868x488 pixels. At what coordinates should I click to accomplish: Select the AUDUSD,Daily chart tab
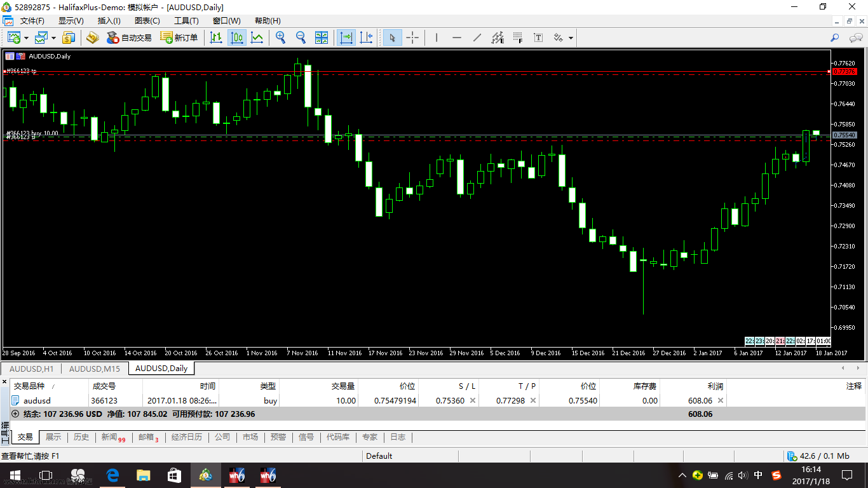pos(161,368)
